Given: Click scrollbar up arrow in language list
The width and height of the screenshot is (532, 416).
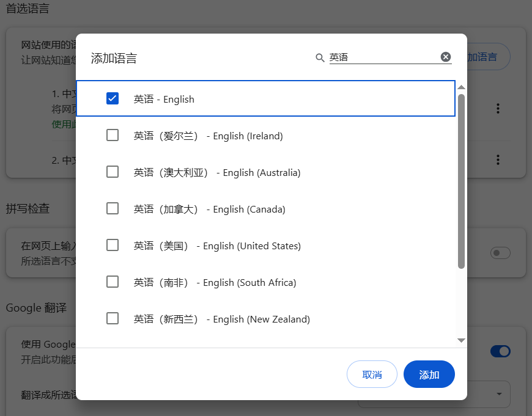Looking at the screenshot, I should pyautogui.click(x=462, y=87).
